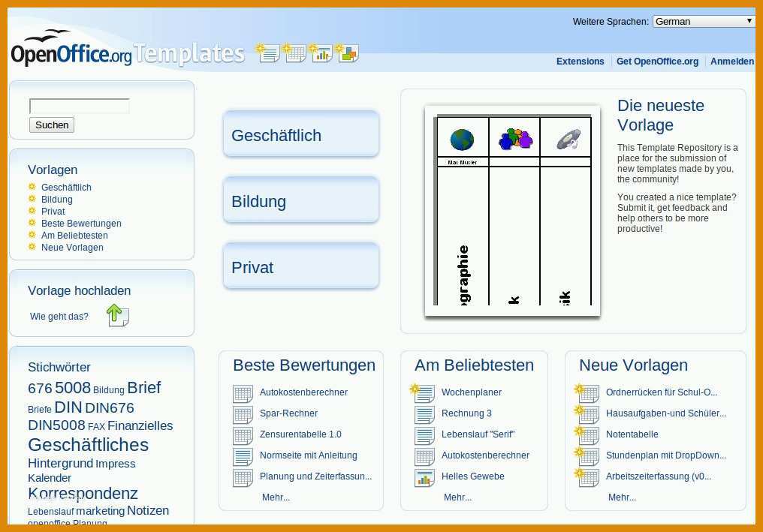
Task: Open the Notentabelle template link
Action: point(632,434)
